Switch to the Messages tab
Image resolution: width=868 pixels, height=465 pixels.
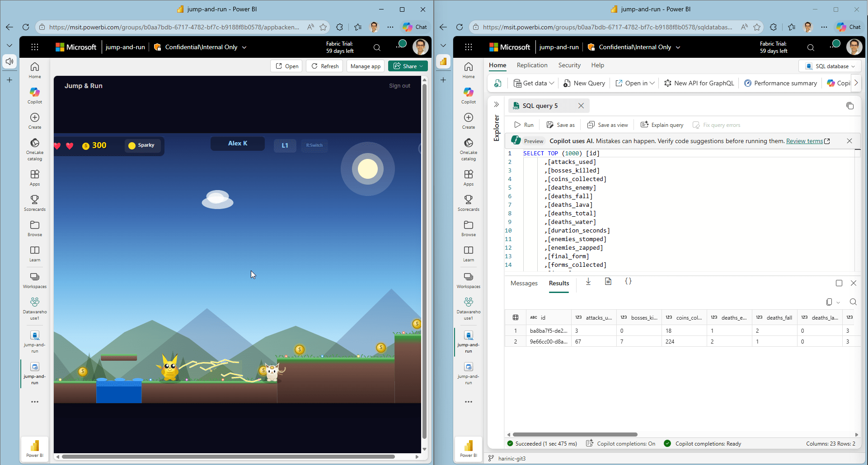click(524, 283)
